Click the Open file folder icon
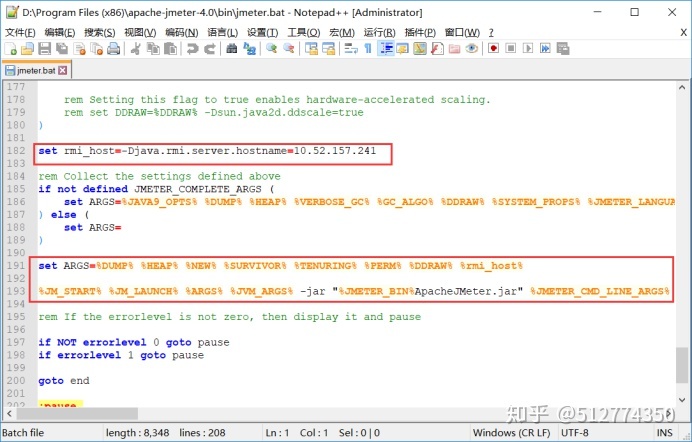 click(27, 49)
